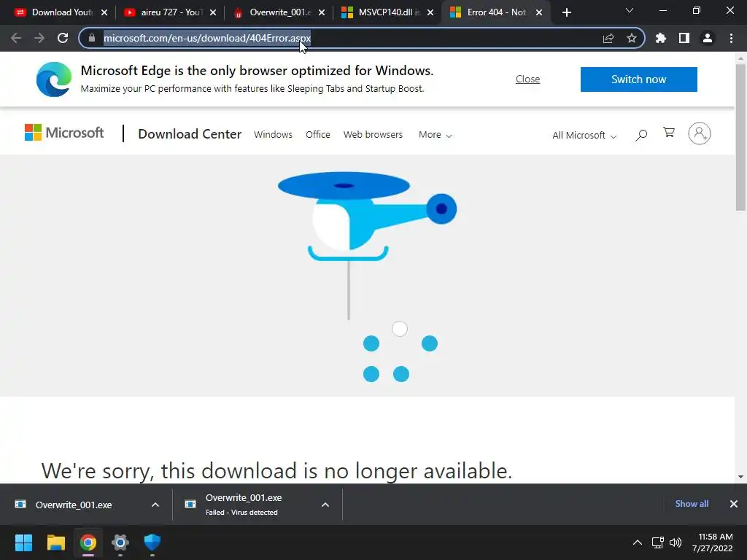Screen dimensions: 747x560
Task: Open the tab search chevron
Action: pos(630,10)
